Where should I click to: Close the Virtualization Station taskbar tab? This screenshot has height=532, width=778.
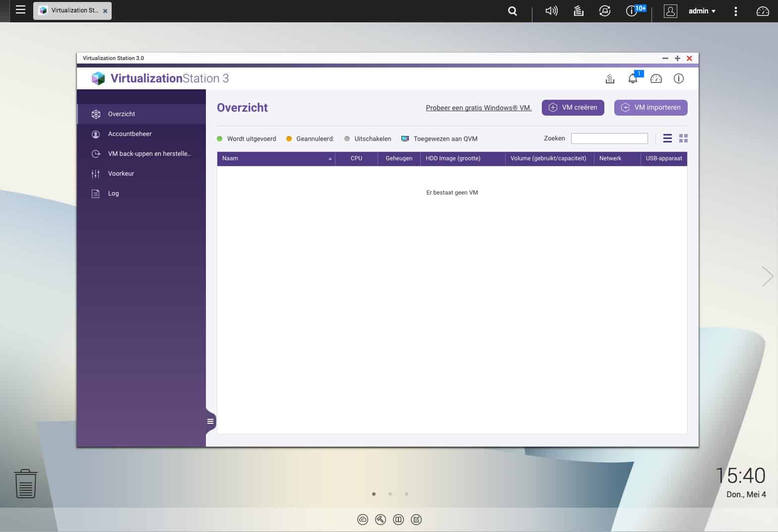105,11
